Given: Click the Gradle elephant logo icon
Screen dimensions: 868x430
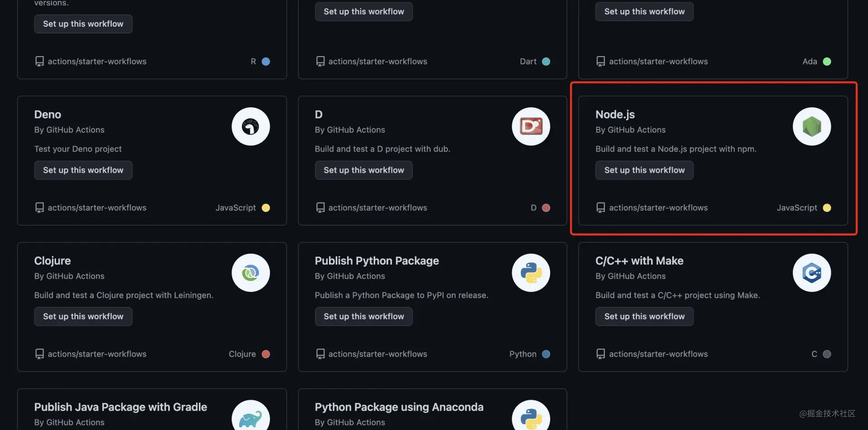Looking at the screenshot, I should pyautogui.click(x=250, y=416).
